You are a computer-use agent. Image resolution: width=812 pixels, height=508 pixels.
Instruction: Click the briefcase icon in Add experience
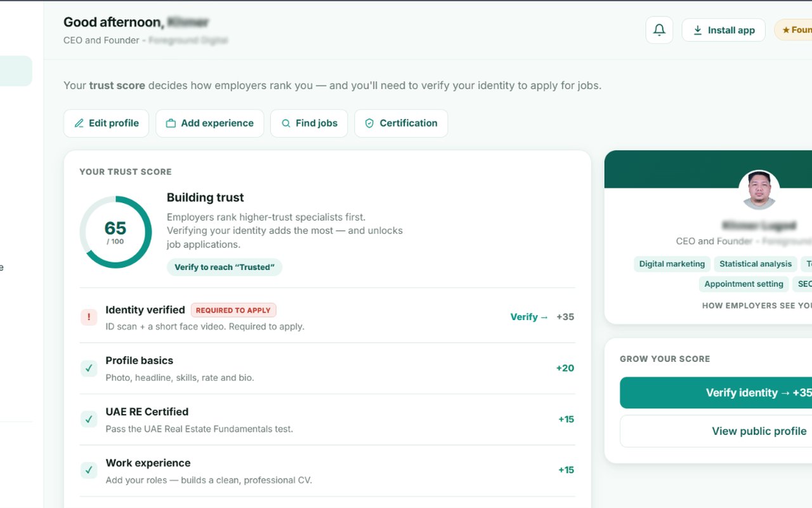tap(171, 123)
